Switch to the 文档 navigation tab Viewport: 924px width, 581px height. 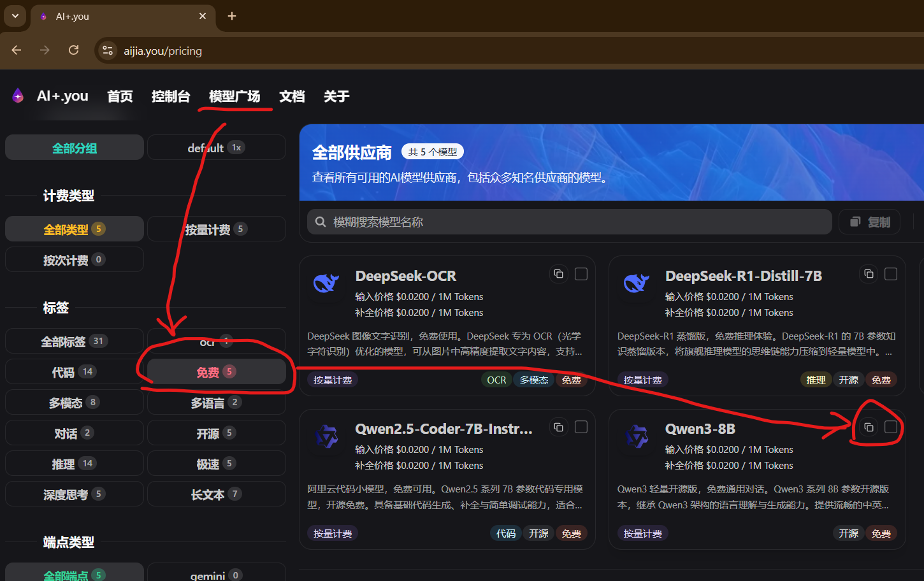coord(292,96)
